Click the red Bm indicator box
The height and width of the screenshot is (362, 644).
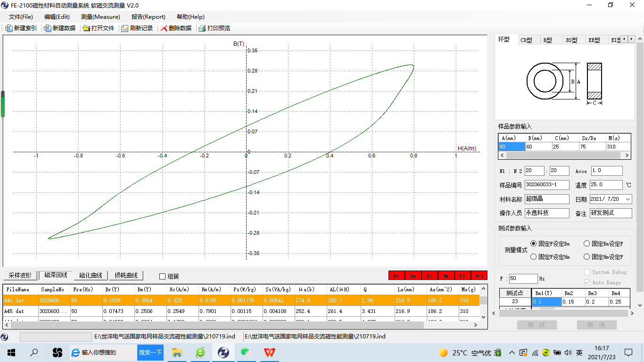coord(413,275)
